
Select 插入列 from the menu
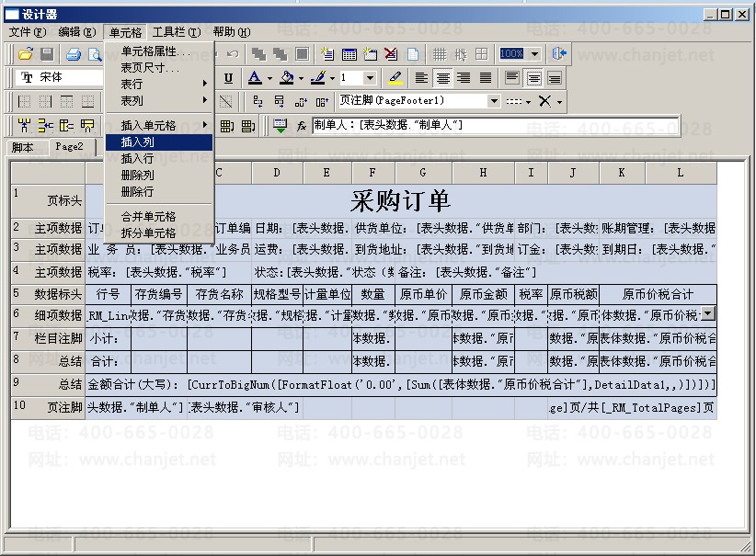[138, 142]
